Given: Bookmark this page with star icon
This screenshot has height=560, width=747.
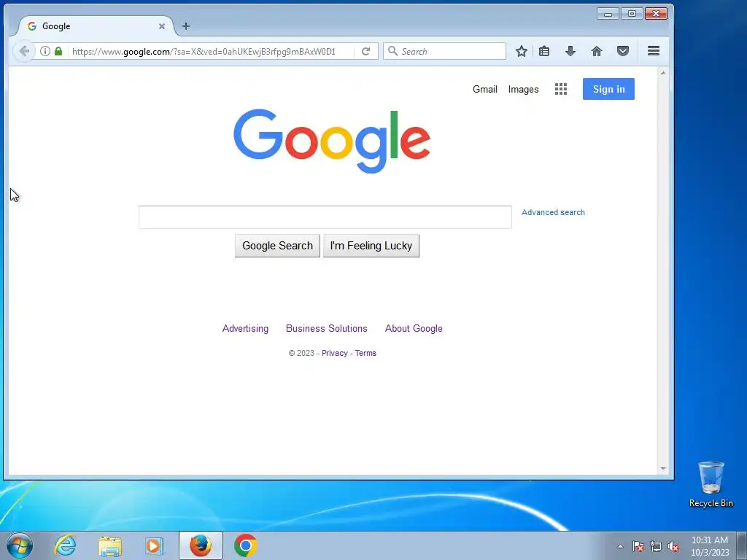Looking at the screenshot, I should coord(521,51).
